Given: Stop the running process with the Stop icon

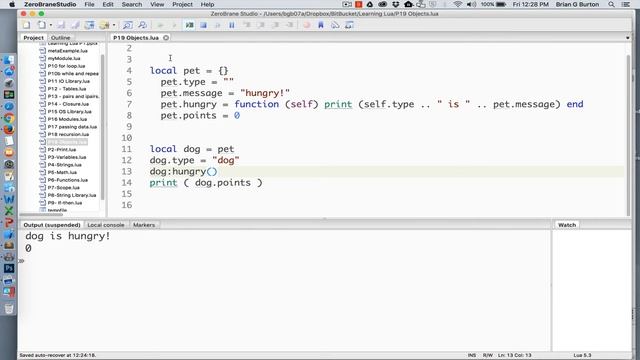Looking at the screenshot, I should pyautogui.click(x=203, y=25).
